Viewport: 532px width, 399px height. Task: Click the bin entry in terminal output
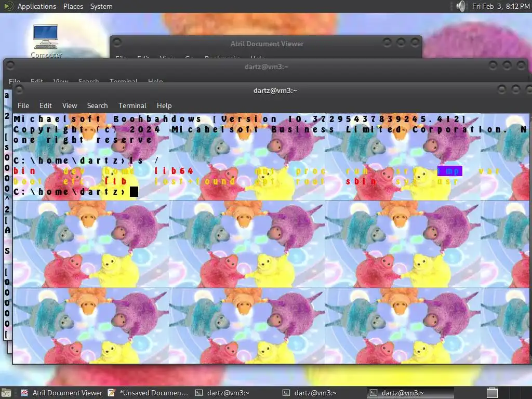(24, 170)
